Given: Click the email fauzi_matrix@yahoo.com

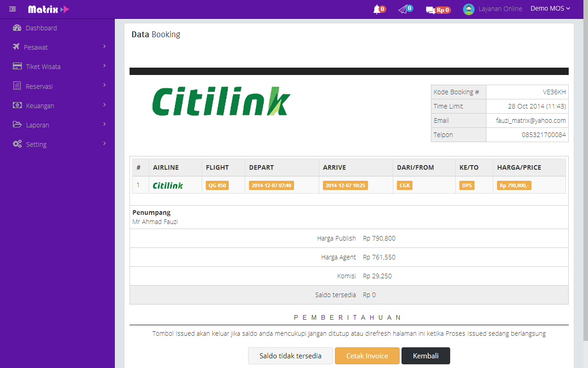Looking at the screenshot, I should pyautogui.click(x=531, y=121).
